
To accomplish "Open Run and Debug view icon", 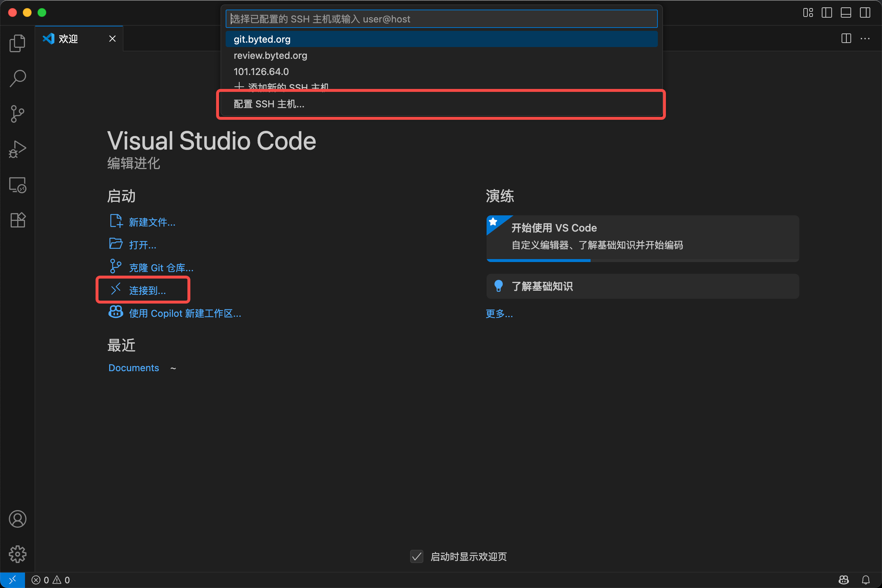I will click(x=17, y=149).
